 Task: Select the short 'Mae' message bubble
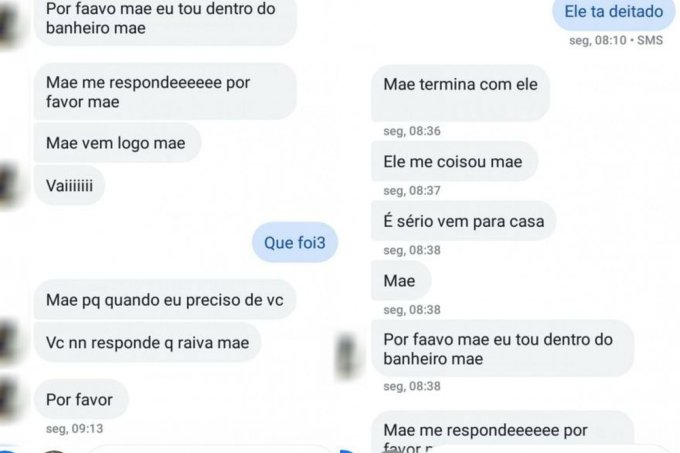pos(401,280)
